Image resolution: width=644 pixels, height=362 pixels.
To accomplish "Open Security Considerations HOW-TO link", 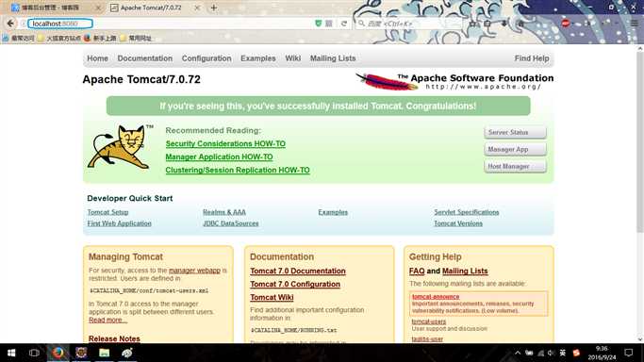I will 225,143.
